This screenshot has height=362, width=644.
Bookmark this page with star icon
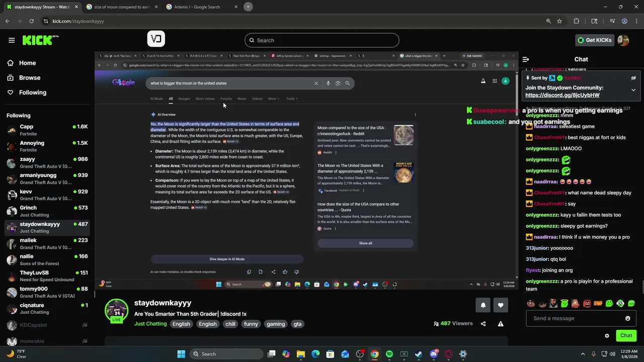click(x=559, y=21)
